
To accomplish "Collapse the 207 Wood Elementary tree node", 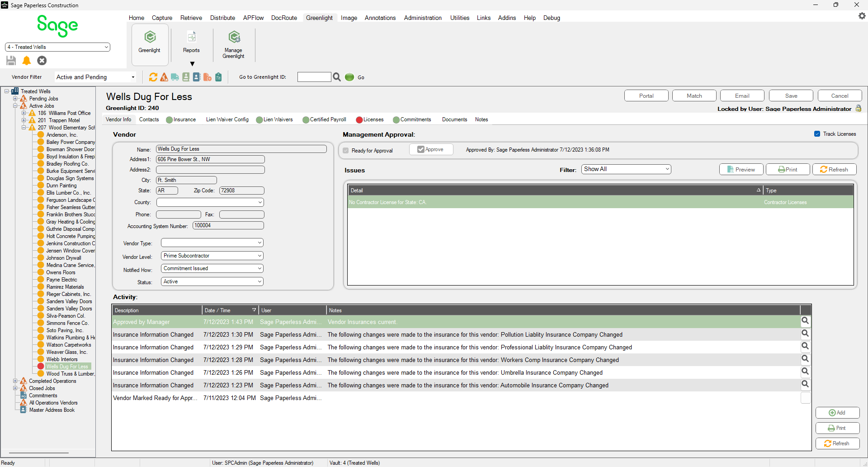I will 24,128.
